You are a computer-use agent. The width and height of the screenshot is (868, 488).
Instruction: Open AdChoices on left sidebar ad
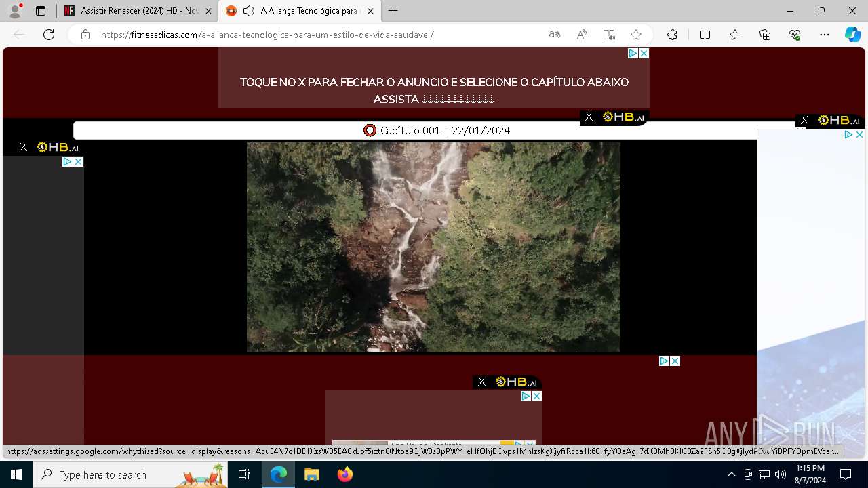67,161
